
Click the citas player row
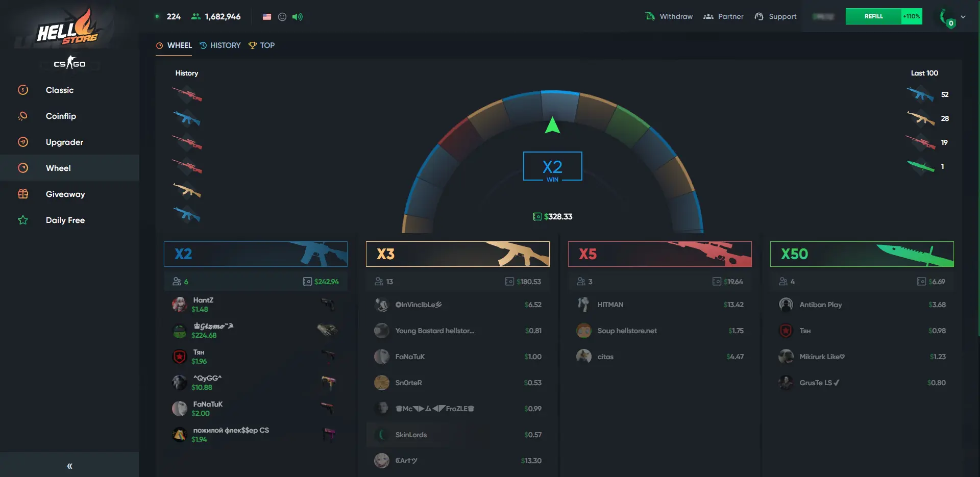pos(660,357)
